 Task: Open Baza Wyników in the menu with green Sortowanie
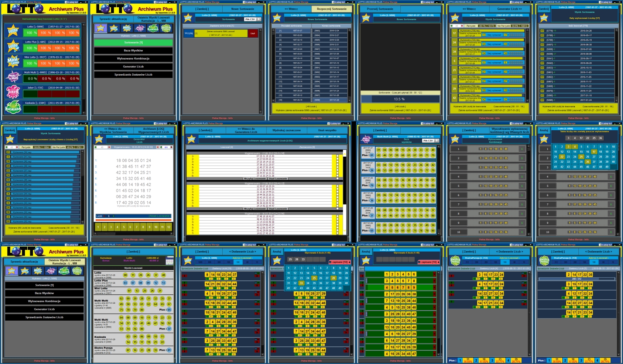coord(133,50)
